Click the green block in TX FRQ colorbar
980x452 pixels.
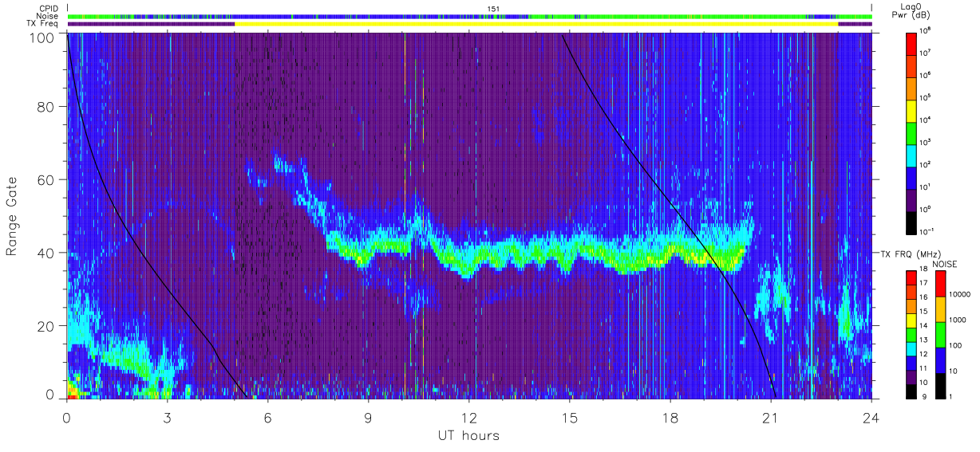912,333
